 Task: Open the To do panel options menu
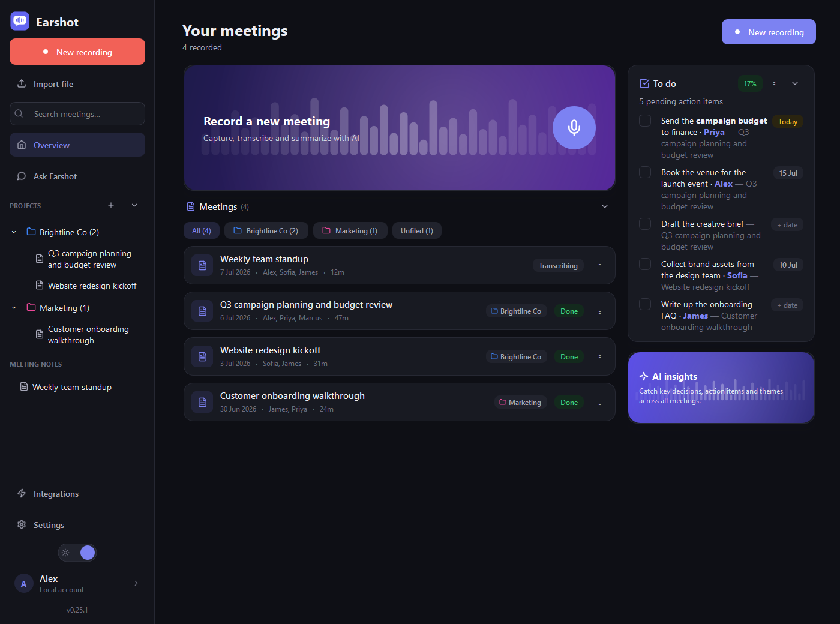[774, 84]
